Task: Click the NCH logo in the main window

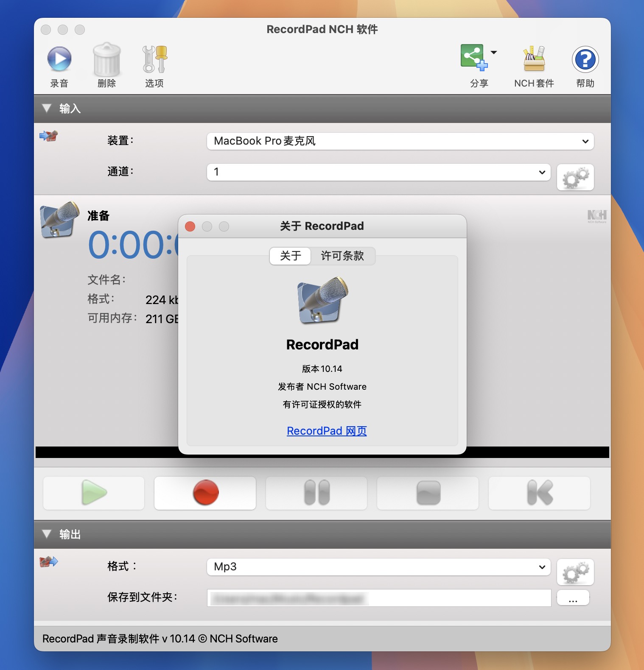Action: point(597,216)
